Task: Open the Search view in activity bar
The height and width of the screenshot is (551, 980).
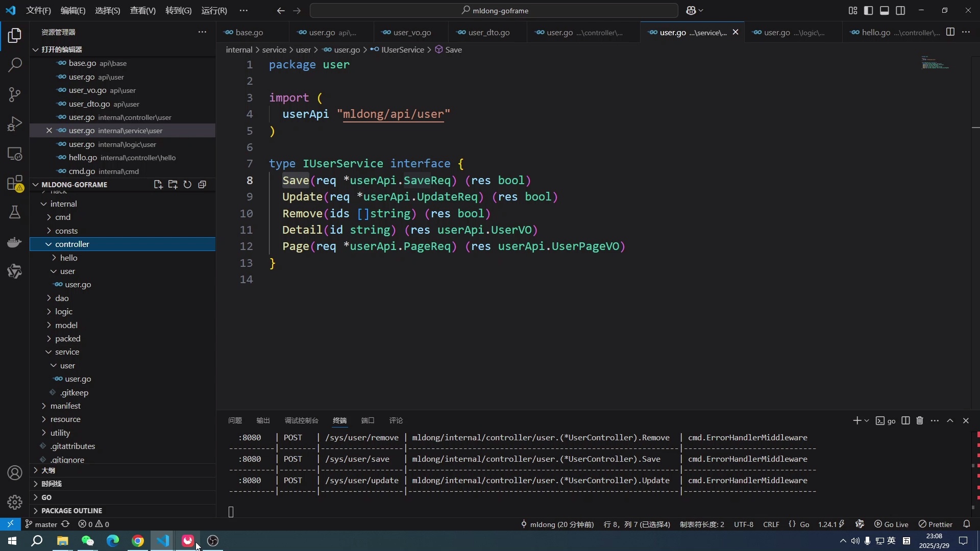Action: (15, 65)
